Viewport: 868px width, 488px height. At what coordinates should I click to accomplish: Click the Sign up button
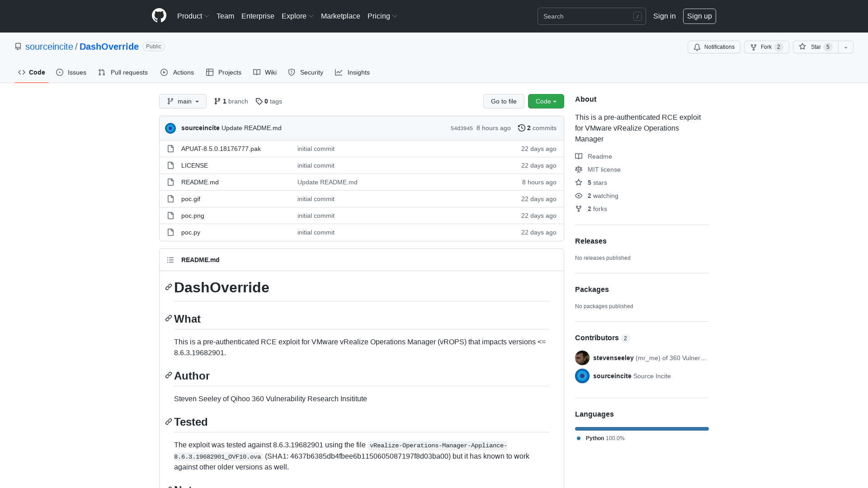[699, 16]
